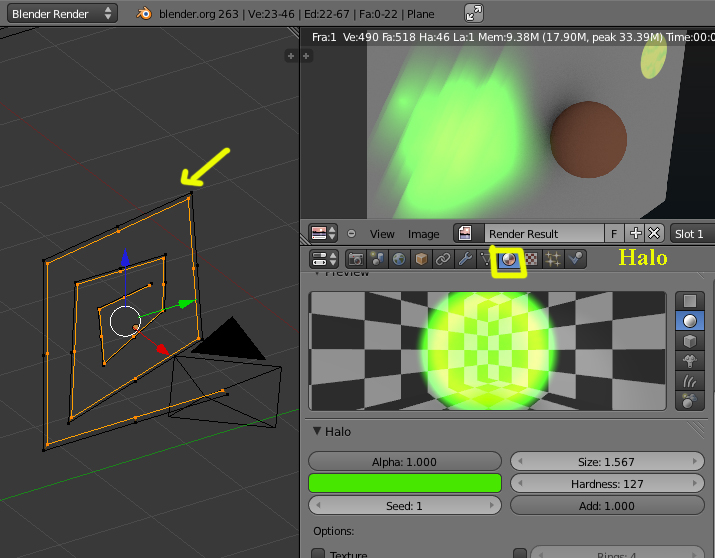Open the View menu in image editor
This screenshot has height=558, width=715.
coord(382,234)
